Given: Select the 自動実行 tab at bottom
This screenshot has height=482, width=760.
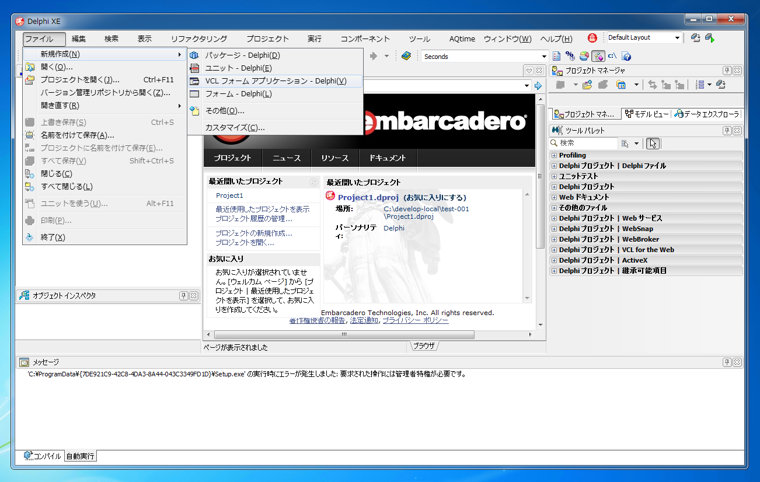Looking at the screenshot, I should pyautogui.click(x=80, y=456).
